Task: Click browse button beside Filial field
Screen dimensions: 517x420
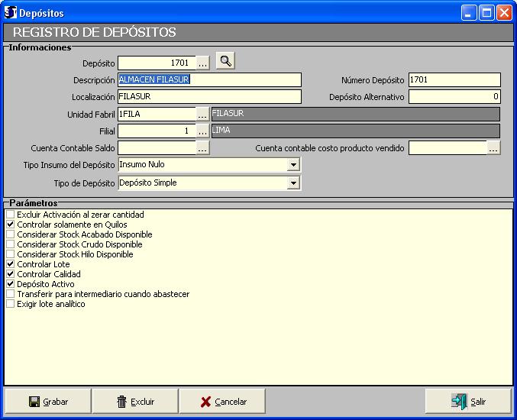Action: pyautogui.click(x=202, y=131)
